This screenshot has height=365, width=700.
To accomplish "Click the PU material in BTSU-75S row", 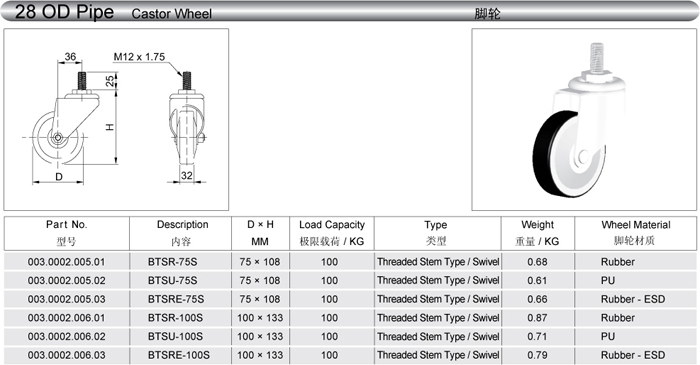I will [x=608, y=281].
